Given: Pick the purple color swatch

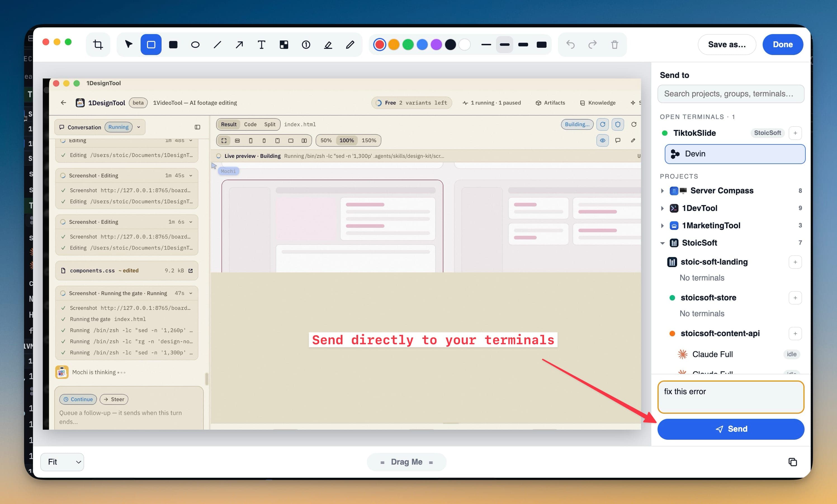Looking at the screenshot, I should click(x=436, y=44).
